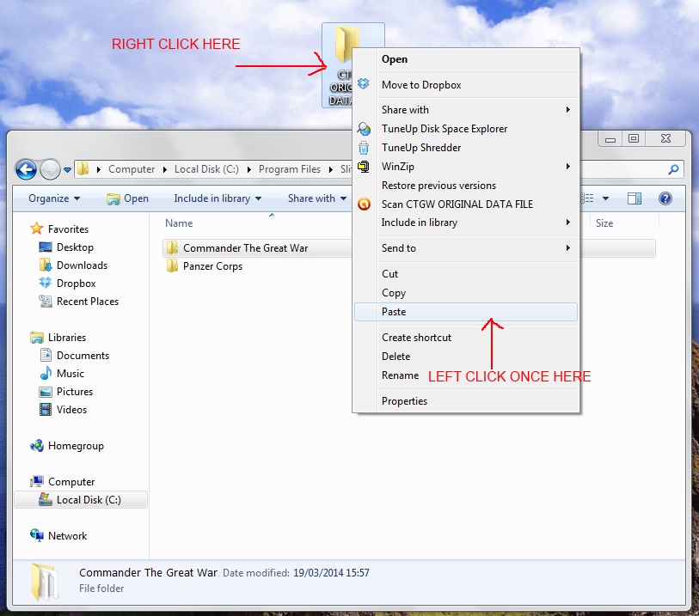This screenshot has height=616, width=699.
Task: Open Properties from the context menu
Action: tap(466, 401)
